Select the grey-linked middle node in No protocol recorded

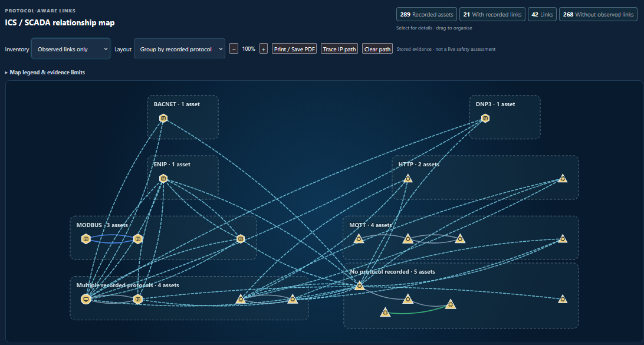(408, 299)
